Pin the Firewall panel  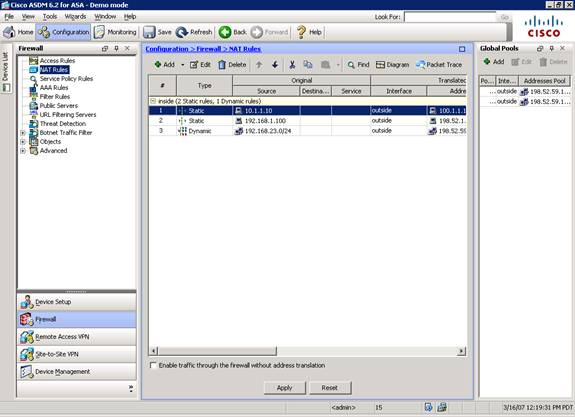[x=116, y=48]
